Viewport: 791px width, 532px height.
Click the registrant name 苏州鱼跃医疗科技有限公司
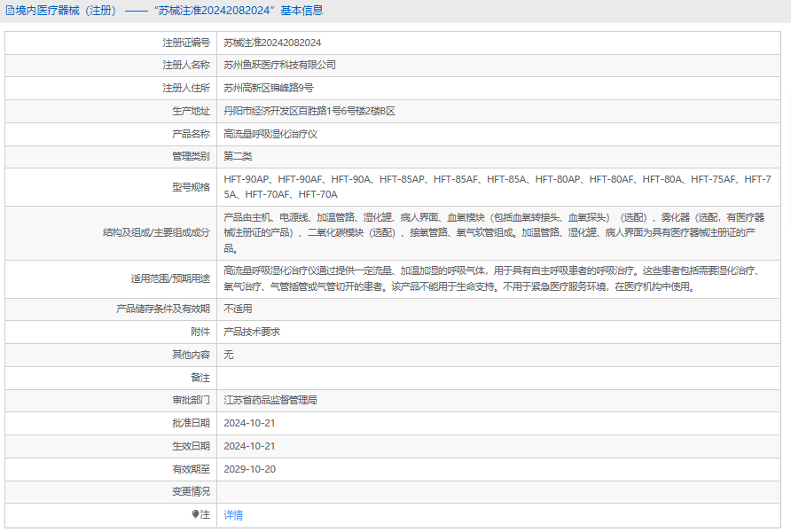[x=279, y=65]
